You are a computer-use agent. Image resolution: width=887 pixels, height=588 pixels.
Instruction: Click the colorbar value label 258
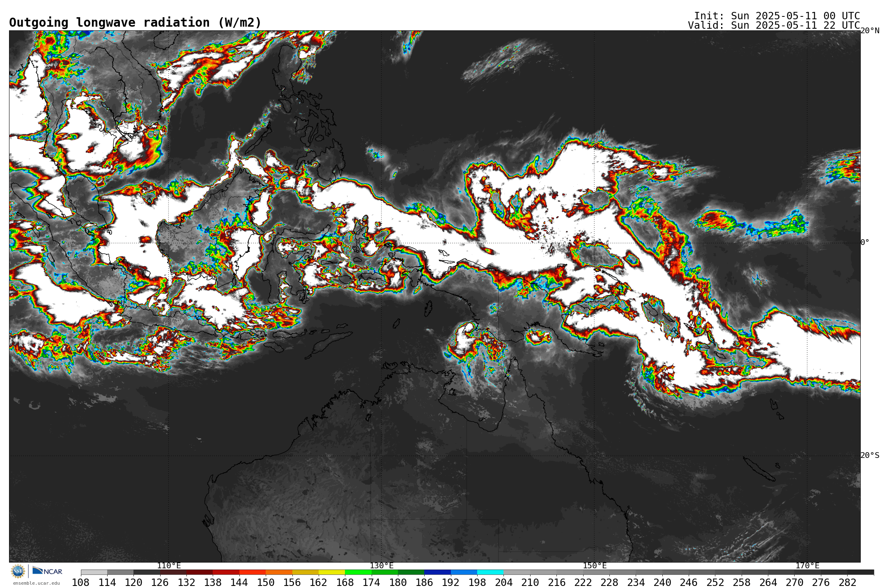click(x=742, y=583)
